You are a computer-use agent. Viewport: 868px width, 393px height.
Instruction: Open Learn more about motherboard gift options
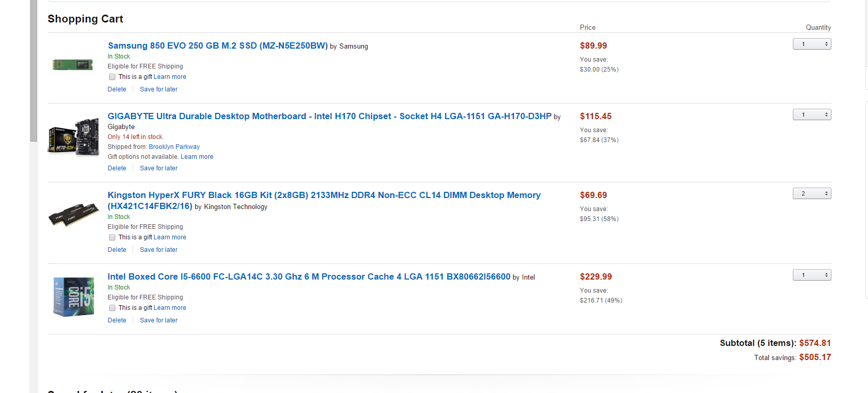point(197,157)
